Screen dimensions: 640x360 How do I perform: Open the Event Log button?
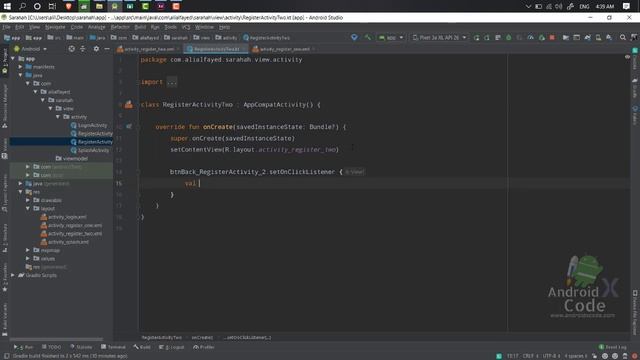613,347
